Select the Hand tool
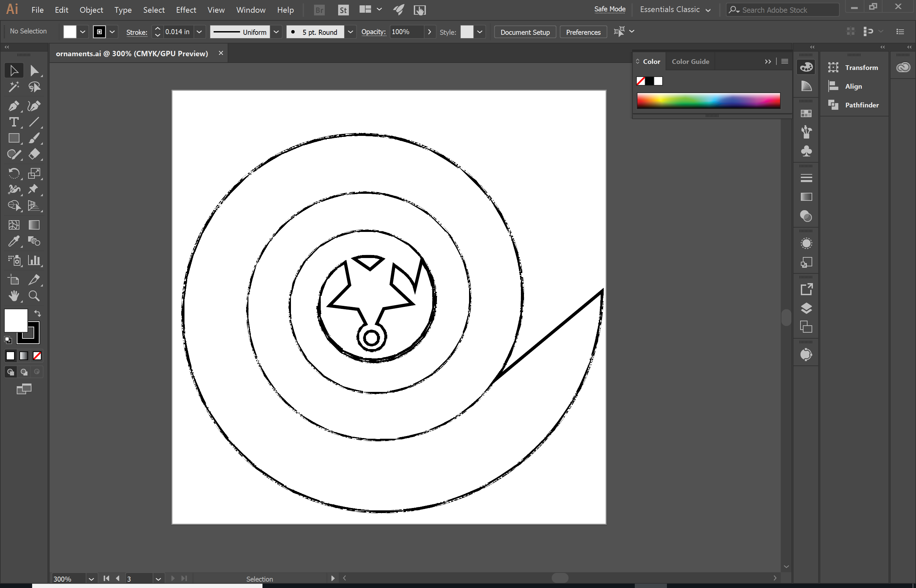 tap(14, 296)
